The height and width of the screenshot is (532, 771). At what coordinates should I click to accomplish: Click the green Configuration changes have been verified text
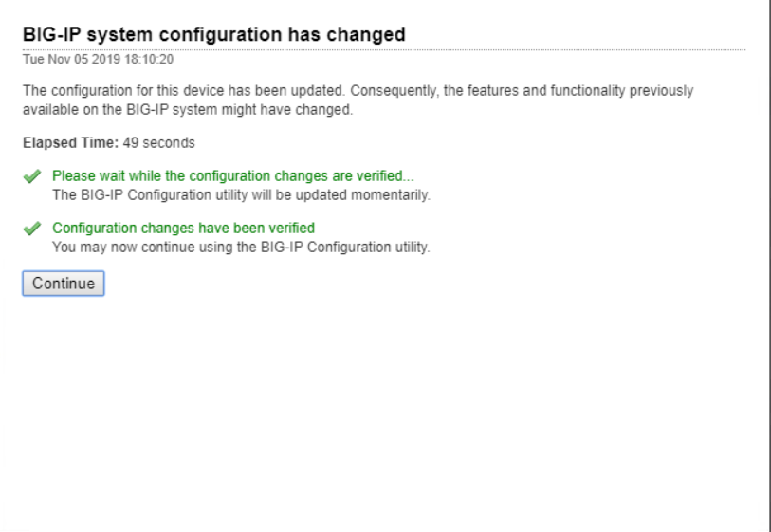pos(183,228)
